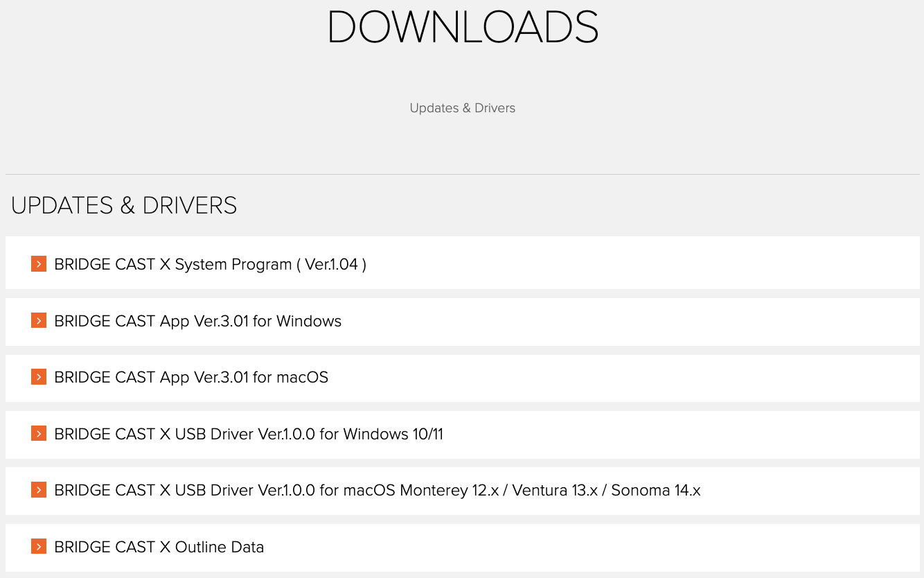Click the empty right side of the System Program row
The width and height of the screenshot is (924, 578).
tap(693, 263)
